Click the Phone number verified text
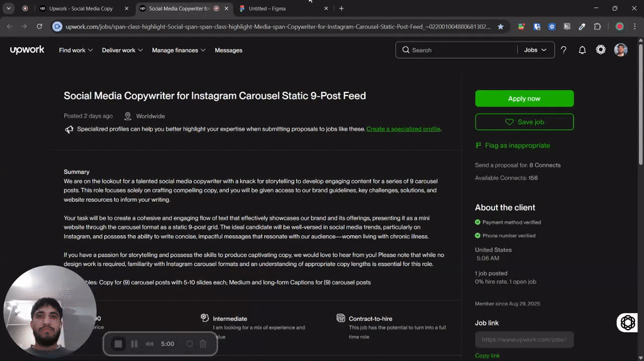 pyautogui.click(x=508, y=236)
